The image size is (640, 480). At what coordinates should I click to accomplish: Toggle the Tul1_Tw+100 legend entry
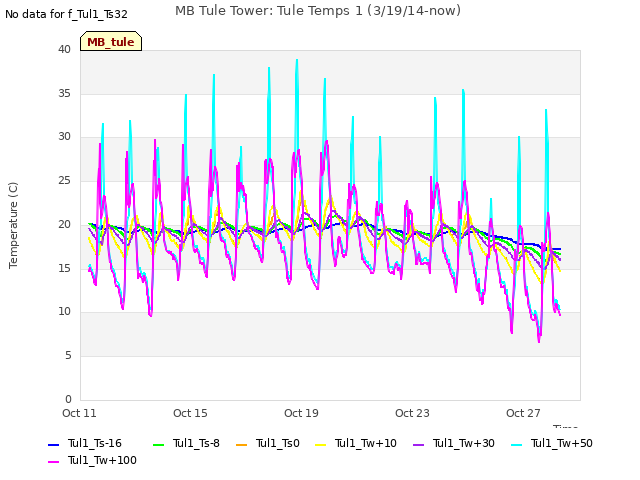[x=92, y=460]
